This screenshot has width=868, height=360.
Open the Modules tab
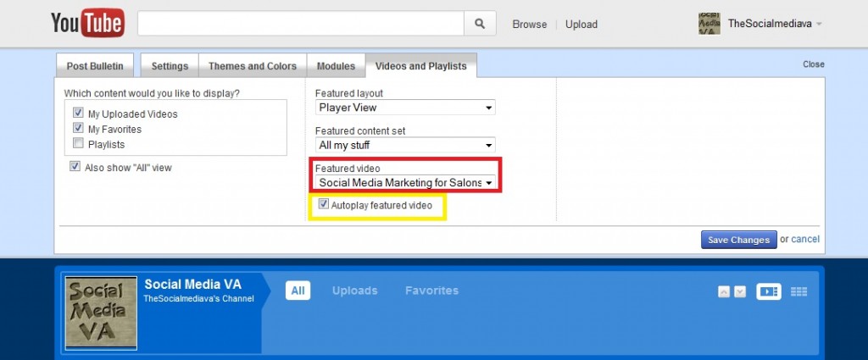[x=336, y=66]
